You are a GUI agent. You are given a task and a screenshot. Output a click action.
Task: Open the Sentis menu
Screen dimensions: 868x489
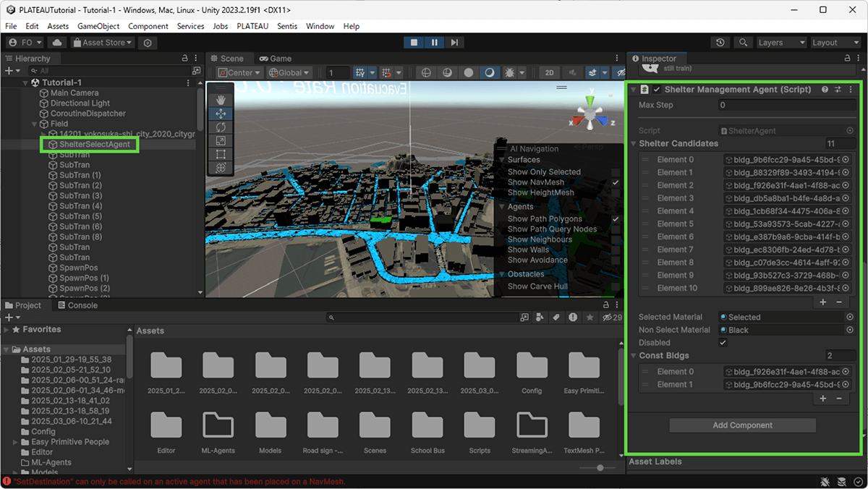tap(287, 26)
